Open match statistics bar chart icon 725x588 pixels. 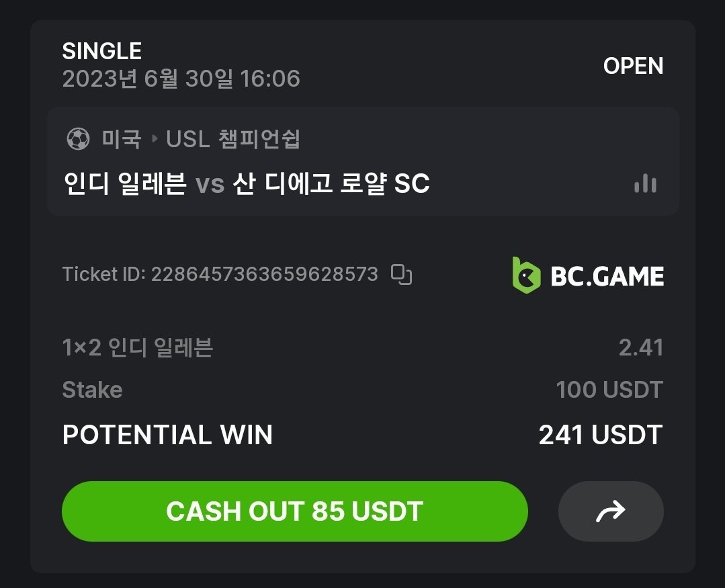tap(645, 183)
